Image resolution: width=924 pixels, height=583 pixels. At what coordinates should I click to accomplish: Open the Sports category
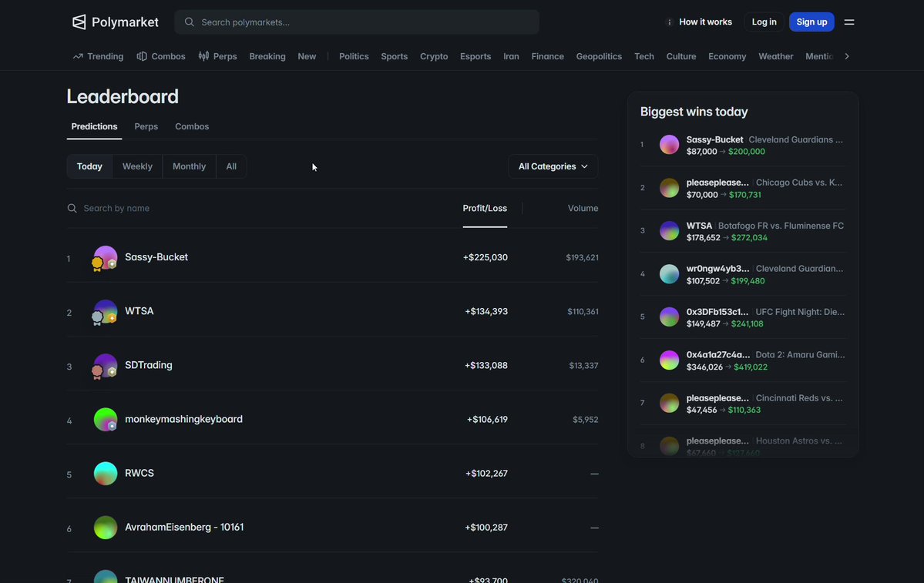tap(395, 56)
